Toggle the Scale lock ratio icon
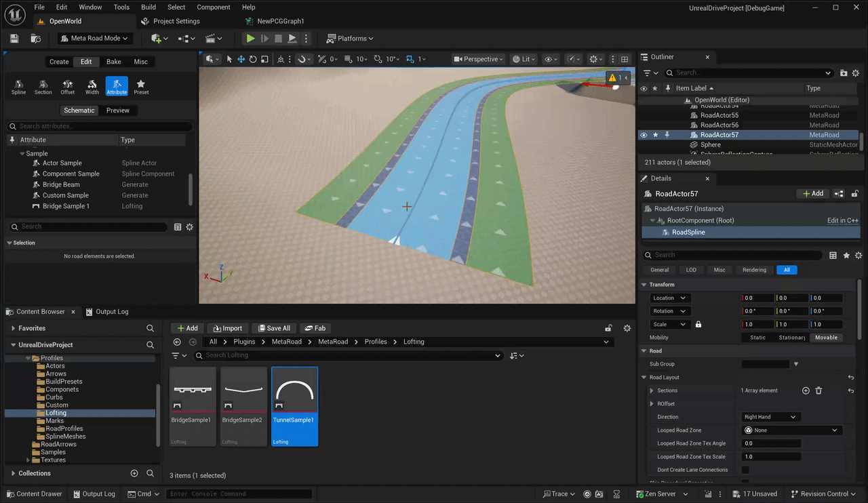Image resolution: width=868 pixels, height=503 pixels. coord(698,324)
